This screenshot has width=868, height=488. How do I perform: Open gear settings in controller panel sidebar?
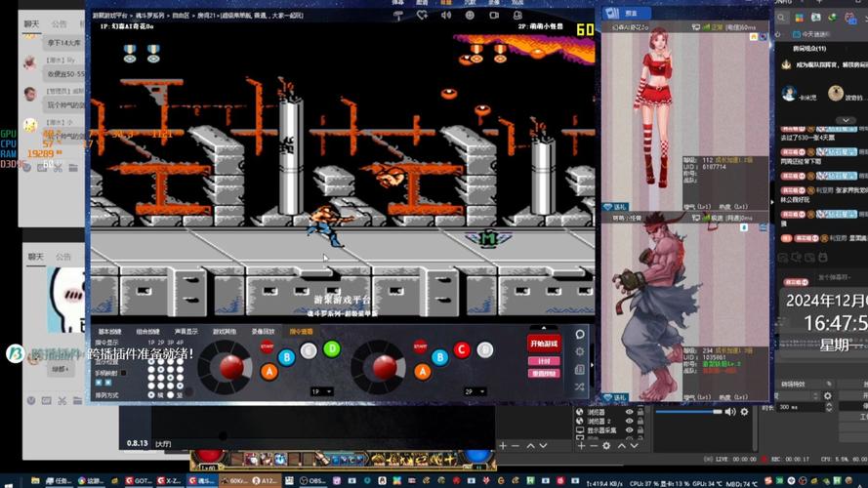[x=580, y=352]
